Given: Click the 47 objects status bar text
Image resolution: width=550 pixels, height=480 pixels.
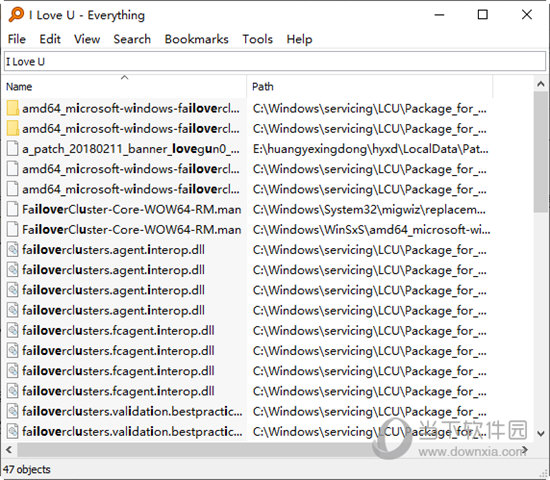Looking at the screenshot, I should [x=27, y=469].
